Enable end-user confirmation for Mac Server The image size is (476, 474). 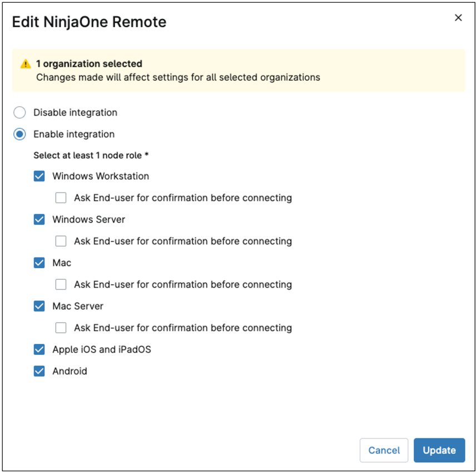pos(61,328)
